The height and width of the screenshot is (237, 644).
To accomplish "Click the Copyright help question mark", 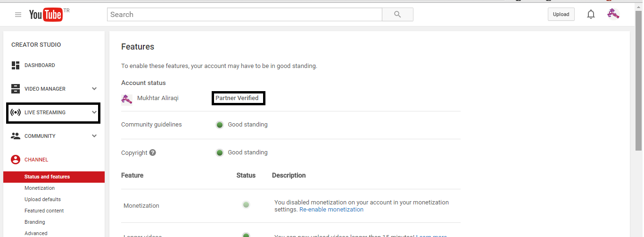I will 153,152.
